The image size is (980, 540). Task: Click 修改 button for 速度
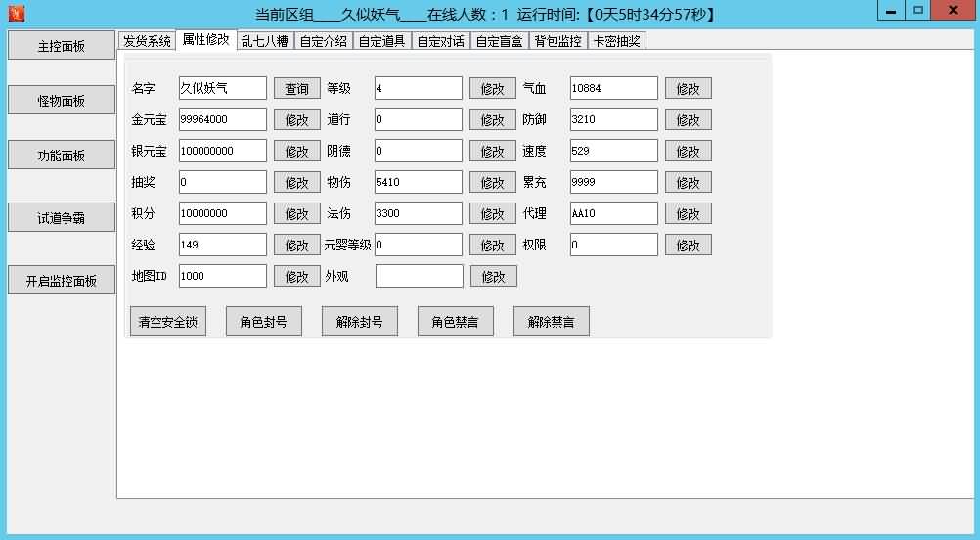[689, 151]
